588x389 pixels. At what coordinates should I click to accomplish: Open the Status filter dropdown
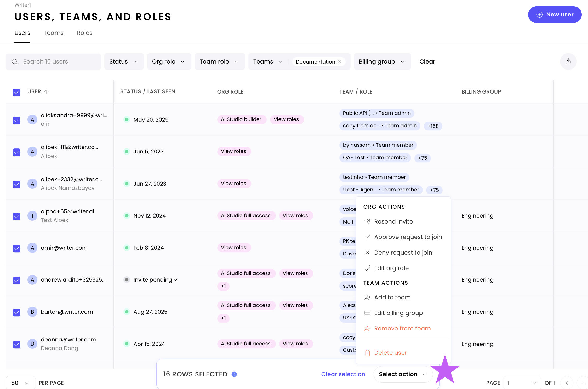[x=124, y=61]
